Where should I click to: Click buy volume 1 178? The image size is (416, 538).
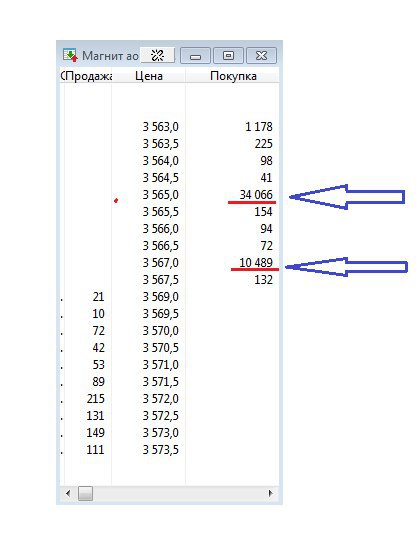coord(259,127)
